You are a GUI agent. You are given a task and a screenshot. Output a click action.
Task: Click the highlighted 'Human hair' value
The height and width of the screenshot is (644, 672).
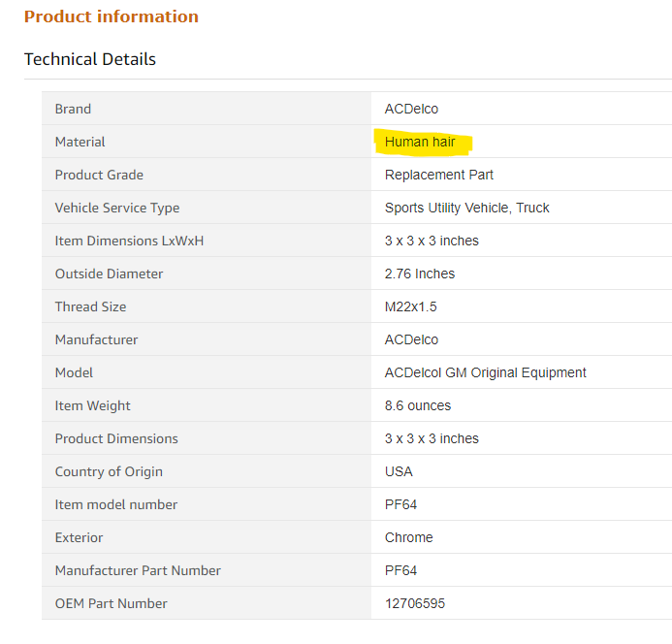(x=420, y=142)
